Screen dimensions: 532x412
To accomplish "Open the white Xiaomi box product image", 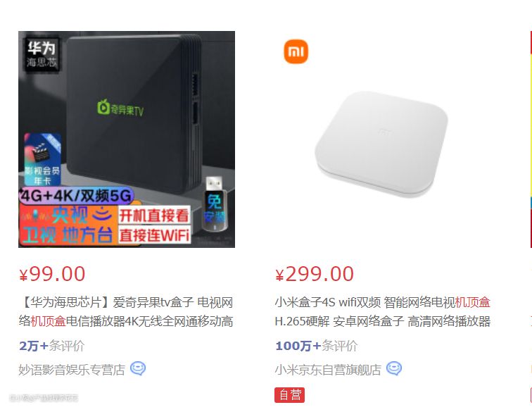I will (382, 139).
